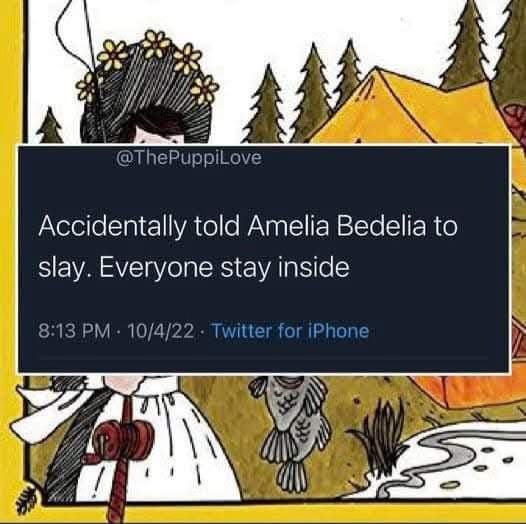The height and width of the screenshot is (524, 526).
Task: Click the red fishing reel
Action: tap(123, 435)
